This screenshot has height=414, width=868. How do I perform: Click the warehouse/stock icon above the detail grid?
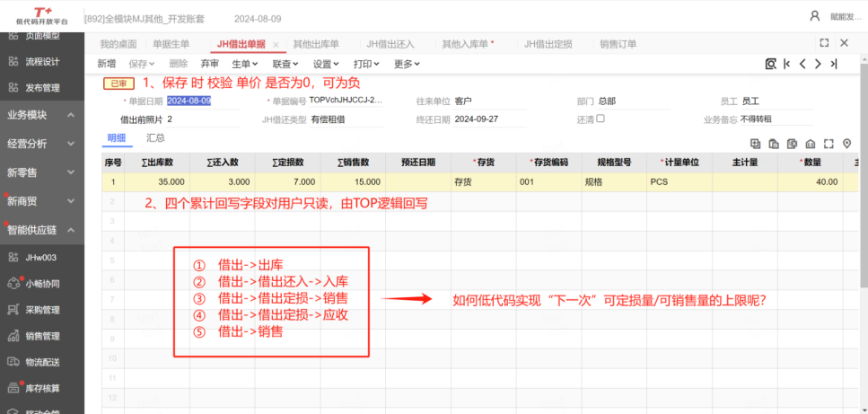pyautogui.click(x=810, y=144)
